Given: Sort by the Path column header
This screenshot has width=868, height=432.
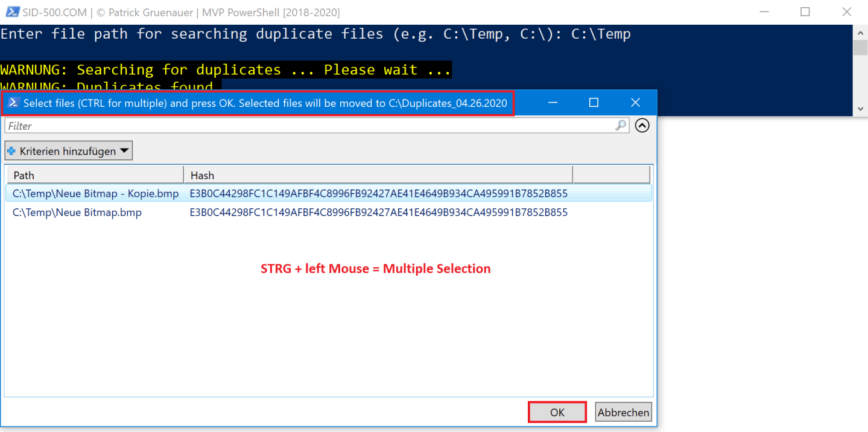Looking at the screenshot, I should point(95,176).
